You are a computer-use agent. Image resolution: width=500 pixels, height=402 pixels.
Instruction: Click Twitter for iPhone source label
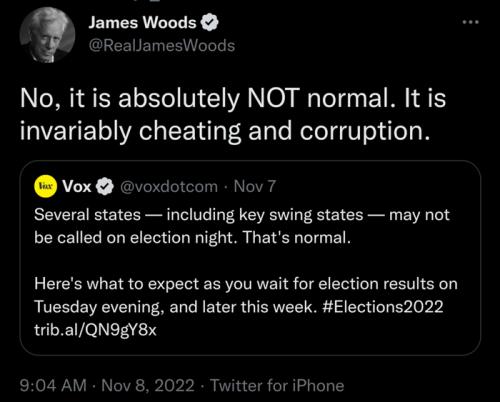pyautogui.click(x=277, y=386)
